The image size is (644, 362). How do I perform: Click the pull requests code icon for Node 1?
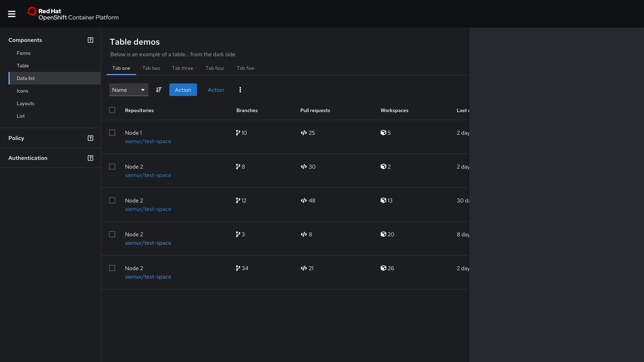pos(303,133)
